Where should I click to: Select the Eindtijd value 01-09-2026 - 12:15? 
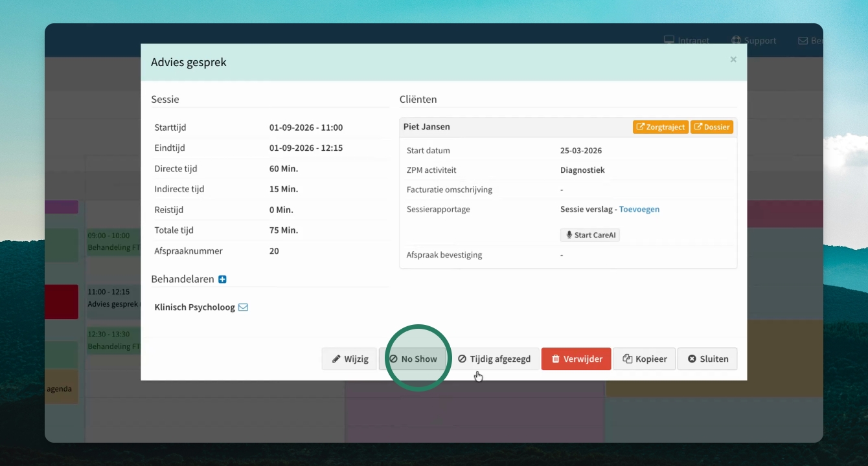306,148
